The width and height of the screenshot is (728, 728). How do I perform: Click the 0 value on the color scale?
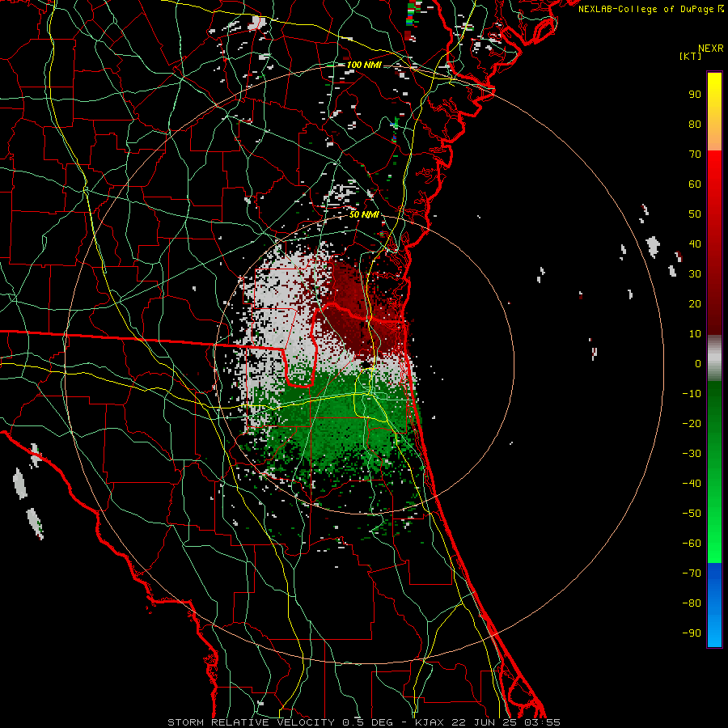click(698, 363)
